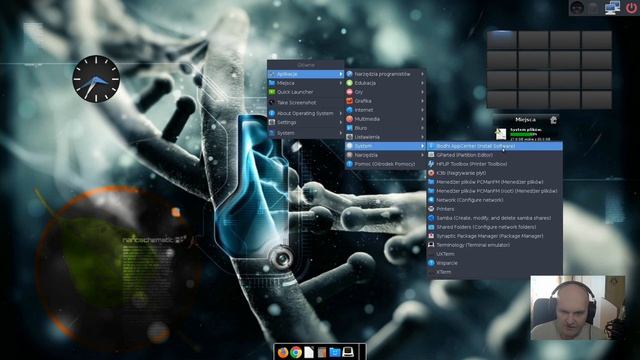Image resolution: width=640 pixels, height=360 pixels.
Task: Select Shared Folders (Configure network folders)
Action: [495, 227]
